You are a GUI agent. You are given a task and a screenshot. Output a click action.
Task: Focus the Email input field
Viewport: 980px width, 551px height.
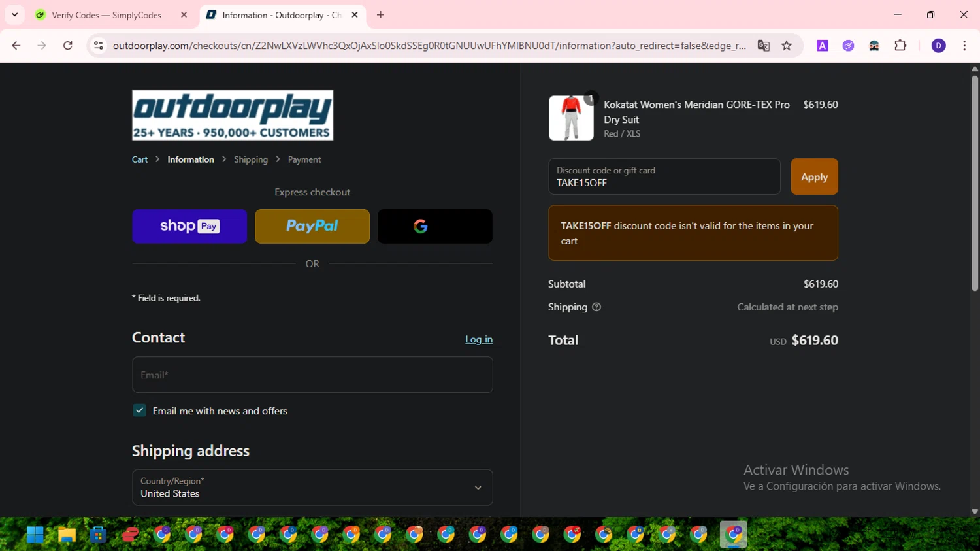pos(312,375)
